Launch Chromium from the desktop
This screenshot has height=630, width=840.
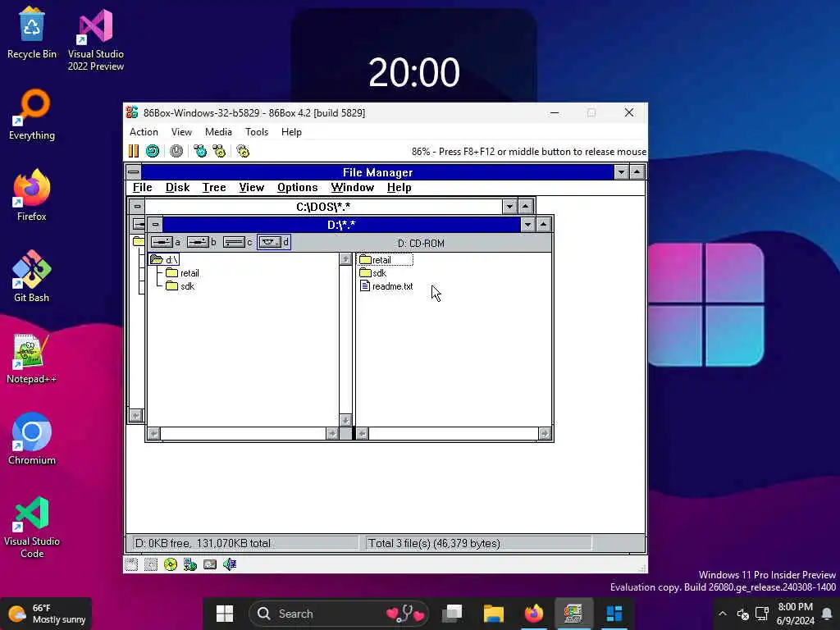[x=32, y=439]
